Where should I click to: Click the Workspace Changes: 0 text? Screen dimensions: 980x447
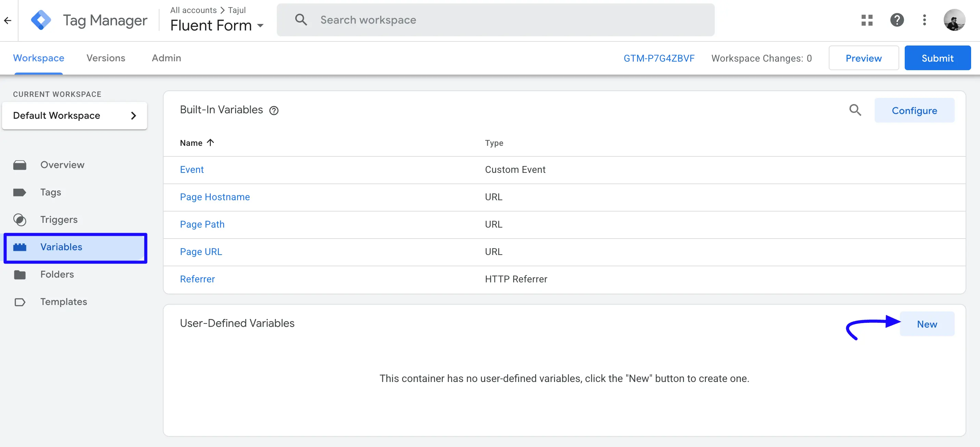(x=762, y=58)
